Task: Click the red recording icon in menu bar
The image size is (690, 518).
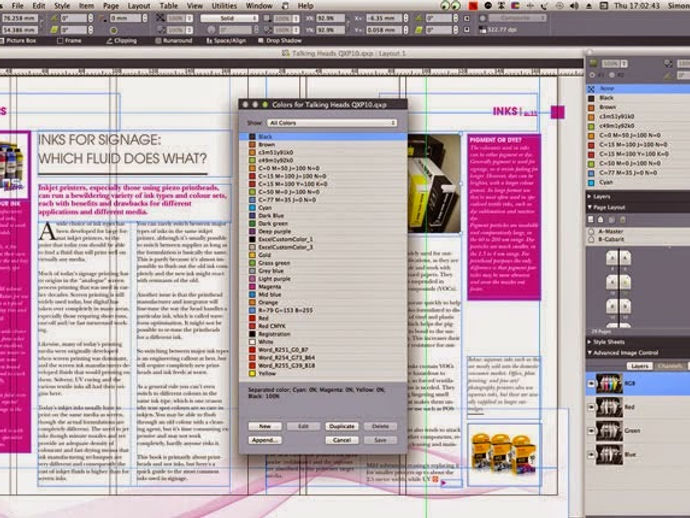Action: 473,6
